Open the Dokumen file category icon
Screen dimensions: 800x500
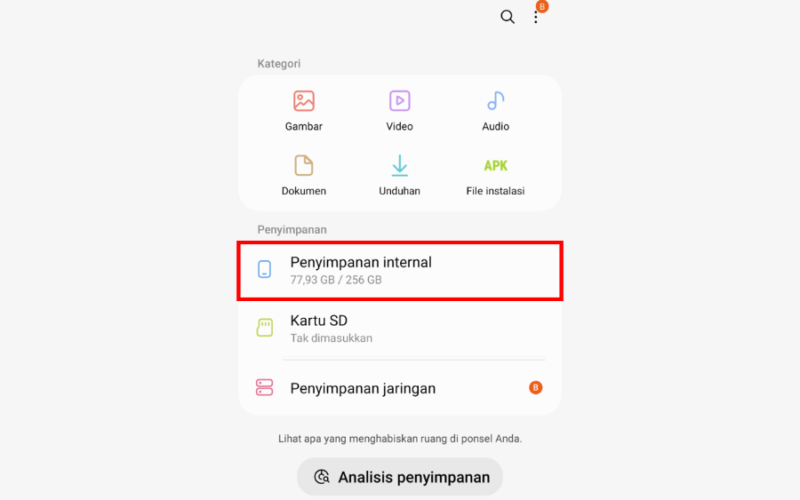304,166
